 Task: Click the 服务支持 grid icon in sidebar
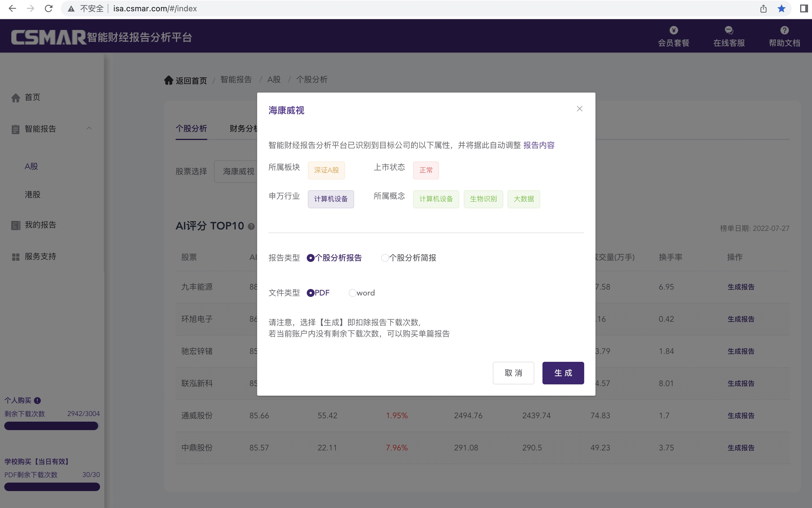[x=16, y=257]
